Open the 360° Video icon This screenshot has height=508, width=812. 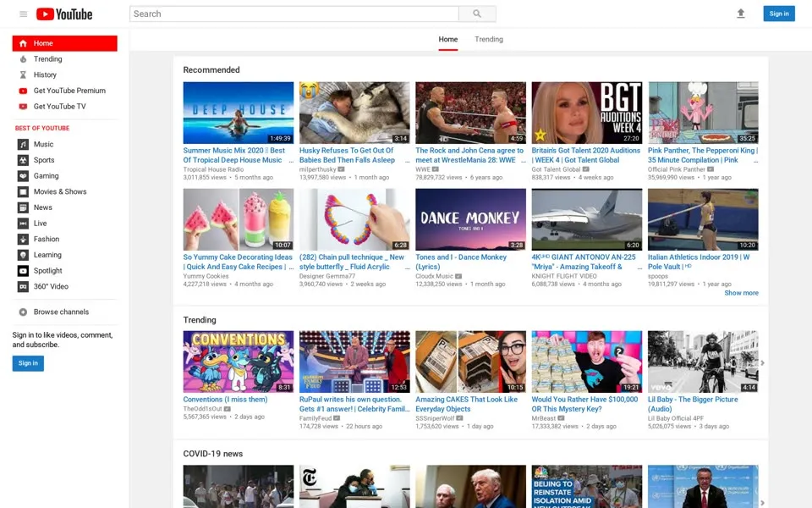pos(23,287)
